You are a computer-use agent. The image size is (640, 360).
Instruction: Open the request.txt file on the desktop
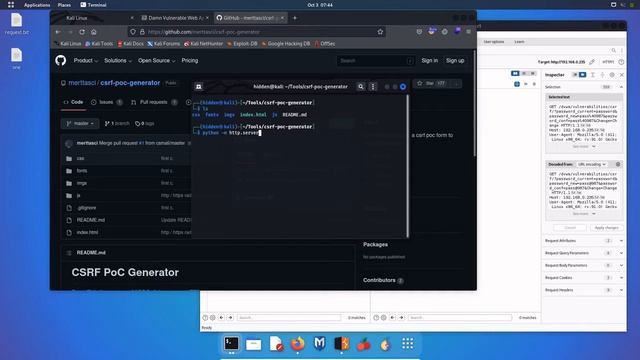click(x=17, y=24)
